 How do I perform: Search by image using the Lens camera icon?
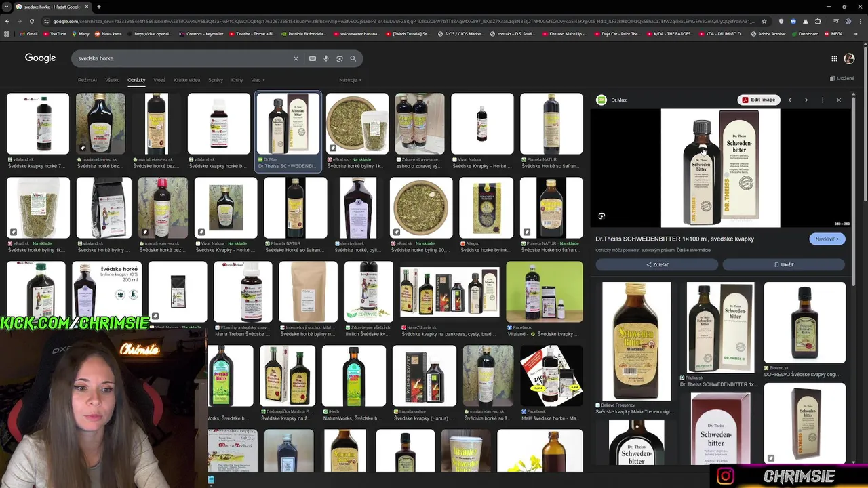[340, 58]
